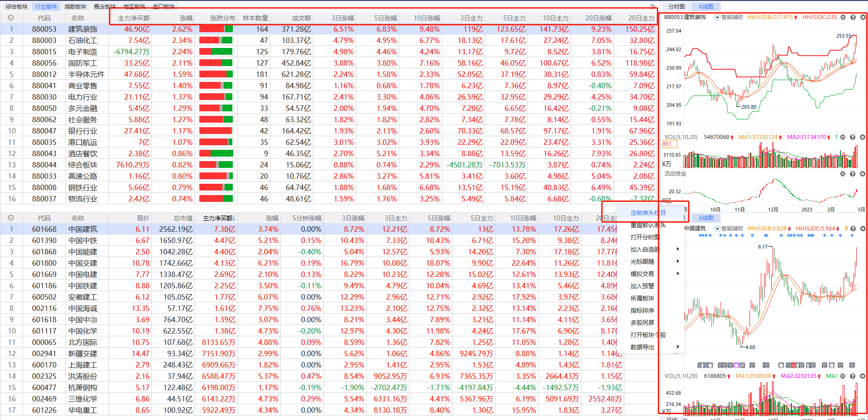The image size is (868, 420).
Task: Select the 半导体元件 sector row
Action: click(x=329, y=74)
